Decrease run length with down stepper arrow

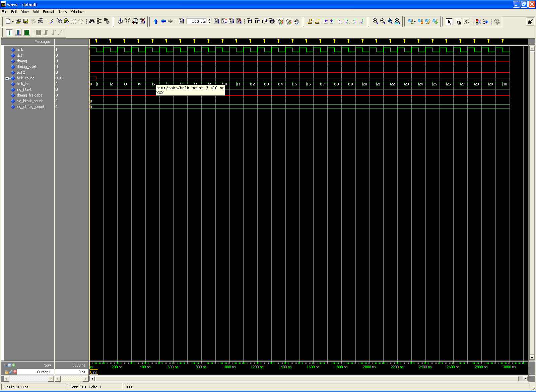[209, 23]
